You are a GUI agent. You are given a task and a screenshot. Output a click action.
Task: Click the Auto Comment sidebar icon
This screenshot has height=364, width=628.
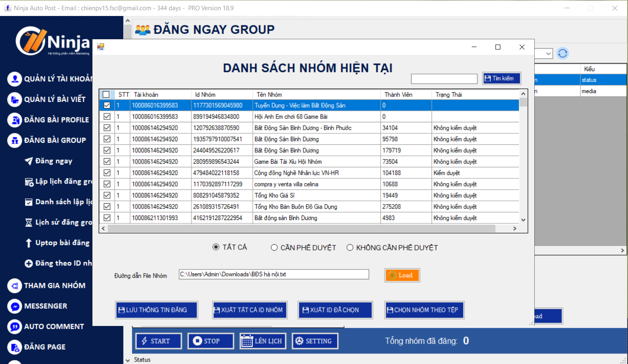(x=15, y=326)
